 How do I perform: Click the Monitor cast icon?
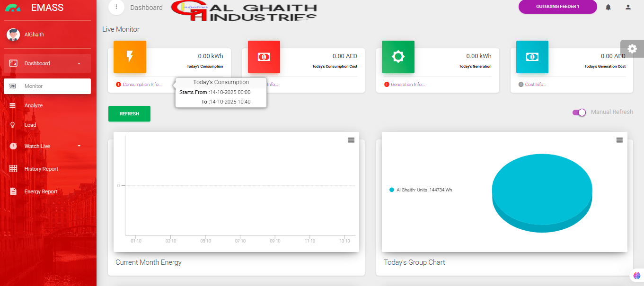(13, 86)
